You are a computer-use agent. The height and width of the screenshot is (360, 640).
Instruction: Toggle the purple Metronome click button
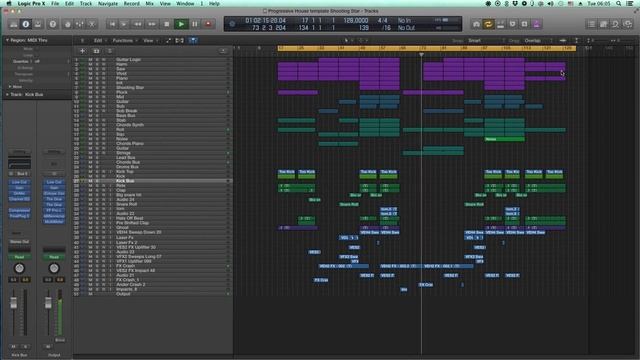pyautogui.click(x=537, y=24)
